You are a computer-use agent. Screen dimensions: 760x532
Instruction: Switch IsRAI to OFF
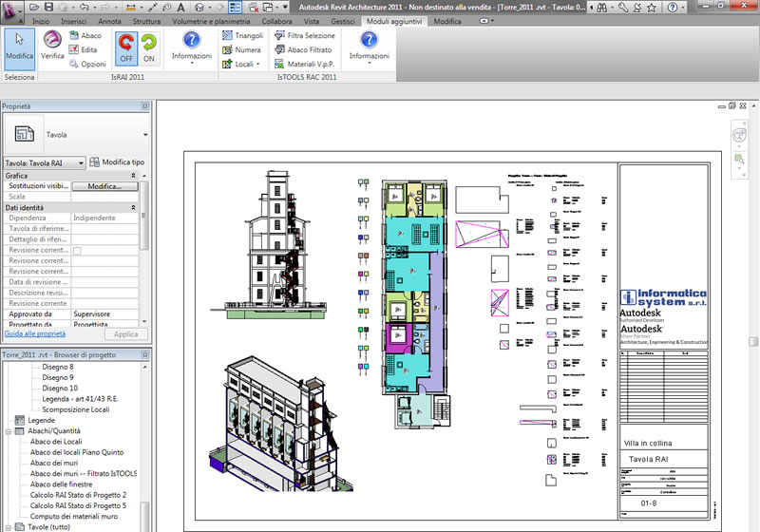pyautogui.click(x=125, y=47)
